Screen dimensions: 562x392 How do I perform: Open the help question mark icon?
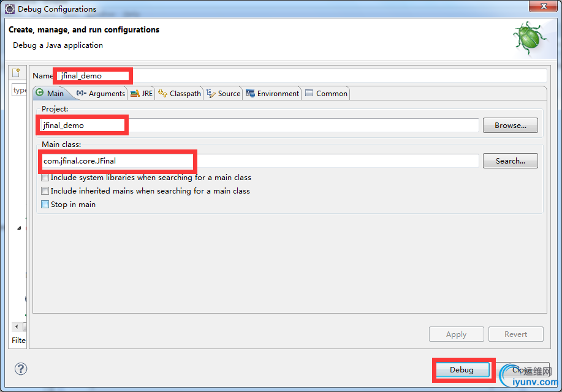[x=21, y=369]
